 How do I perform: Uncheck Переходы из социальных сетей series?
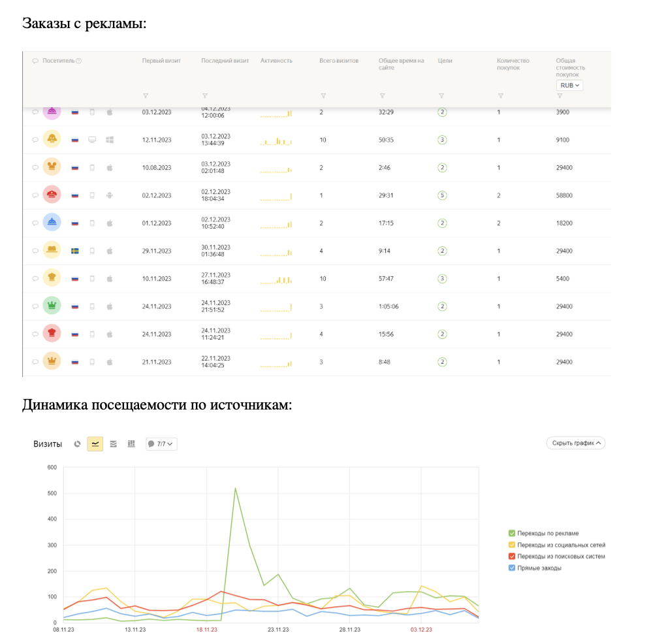coord(512,545)
